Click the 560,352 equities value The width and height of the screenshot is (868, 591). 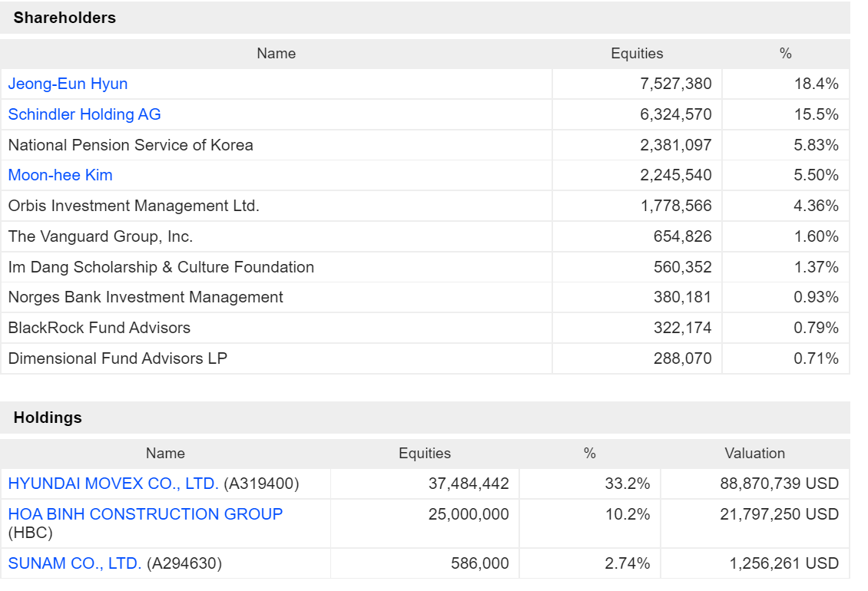point(683,267)
